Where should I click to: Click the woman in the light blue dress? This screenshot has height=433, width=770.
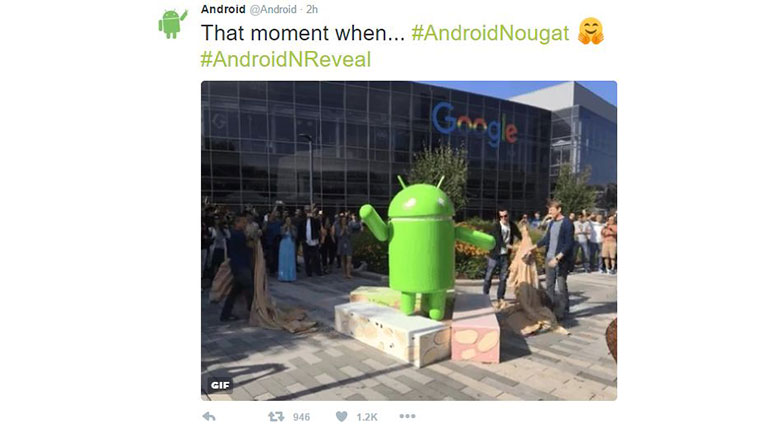(287, 249)
